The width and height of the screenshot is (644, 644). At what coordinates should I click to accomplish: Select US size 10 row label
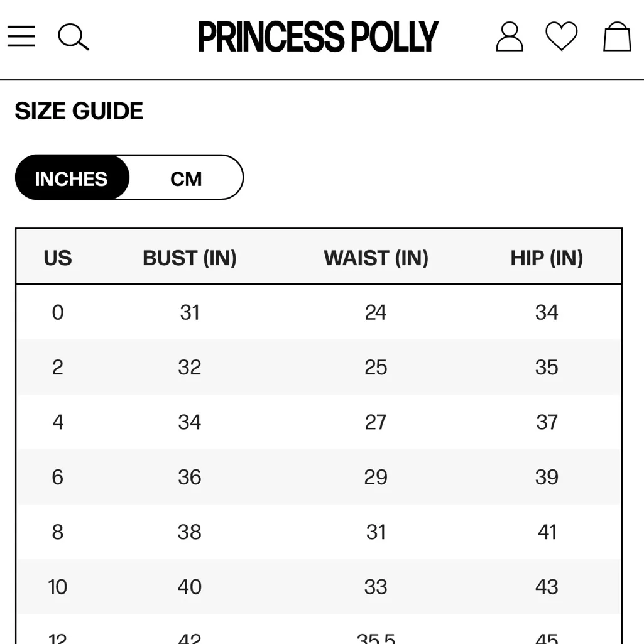coord(58,587)
